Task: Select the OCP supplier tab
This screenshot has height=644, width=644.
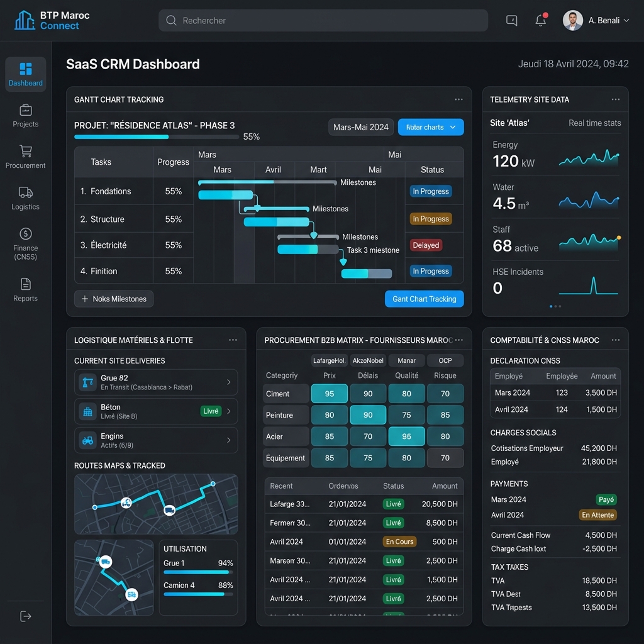Action: click(445, 360)
